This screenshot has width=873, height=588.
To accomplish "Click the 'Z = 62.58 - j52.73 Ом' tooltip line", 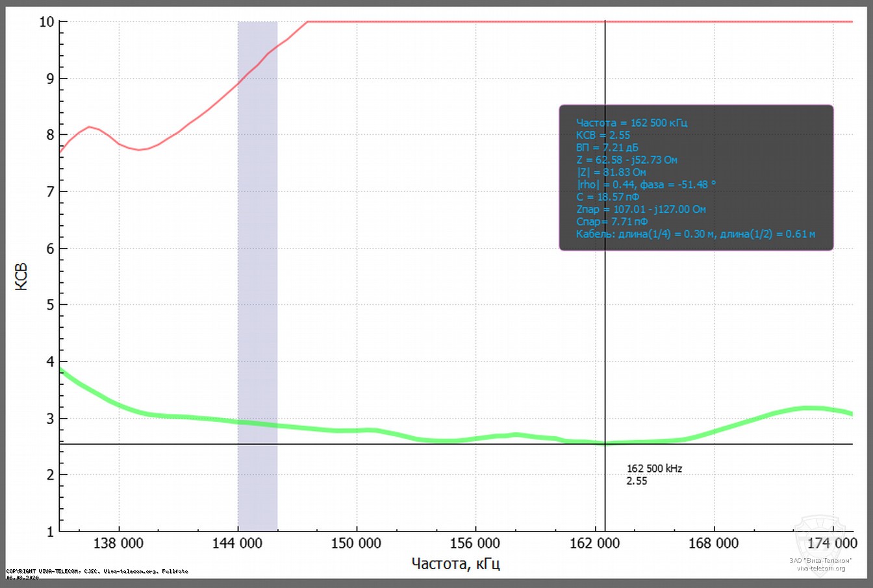I will (626, 160).
